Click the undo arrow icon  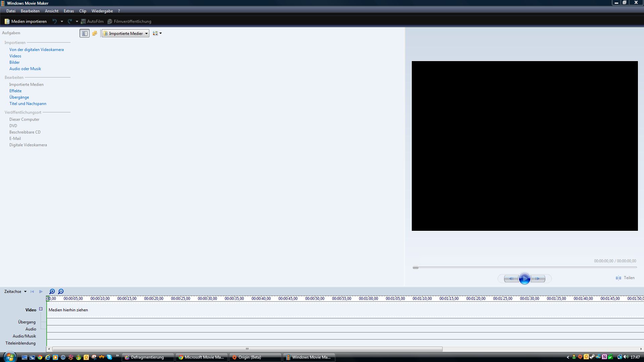pos(54,21)
